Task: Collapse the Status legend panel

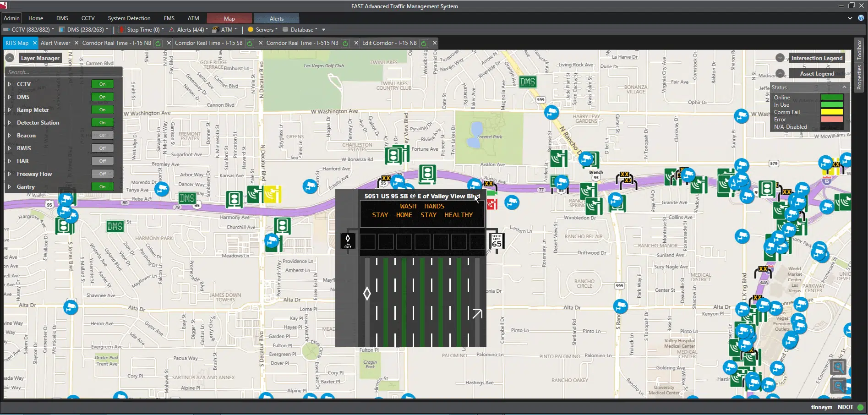Action: (x=844, y=87)
